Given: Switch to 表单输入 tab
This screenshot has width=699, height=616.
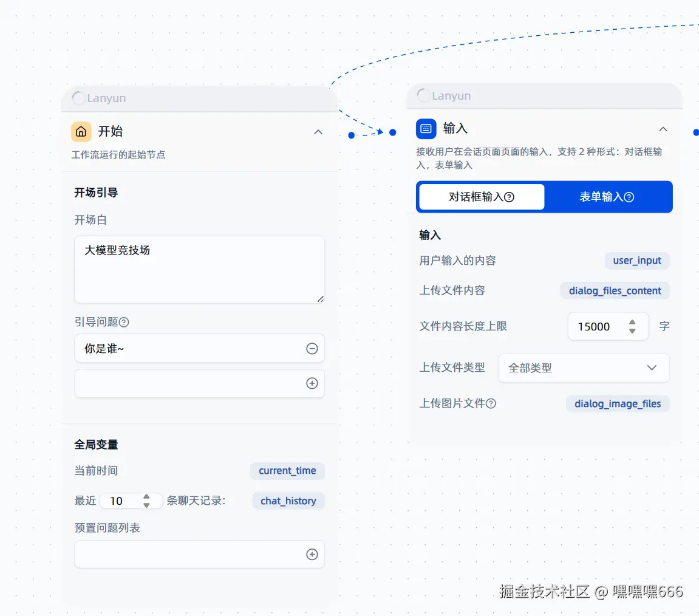Looking at the screenshot, I should click(607, 197).
